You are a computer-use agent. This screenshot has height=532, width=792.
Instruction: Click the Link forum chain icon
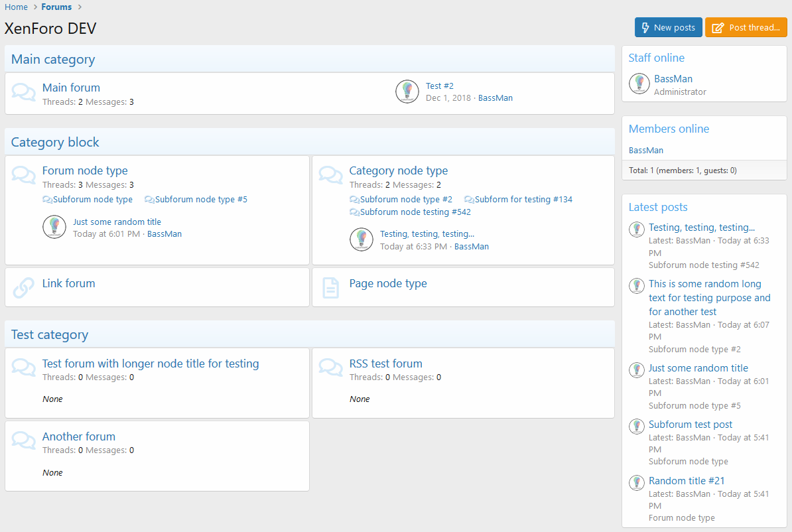[x=24, y=287]
